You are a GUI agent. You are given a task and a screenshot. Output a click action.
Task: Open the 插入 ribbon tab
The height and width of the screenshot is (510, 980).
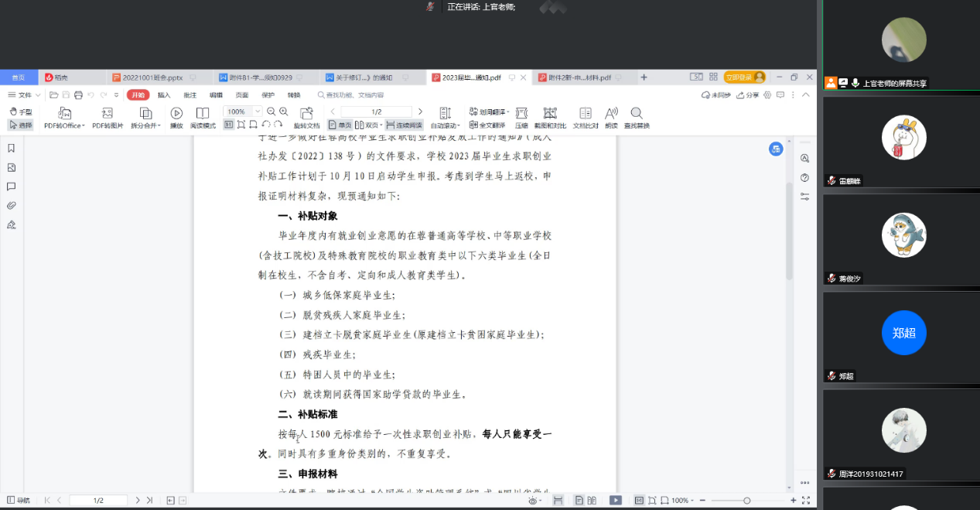(164, 95)
